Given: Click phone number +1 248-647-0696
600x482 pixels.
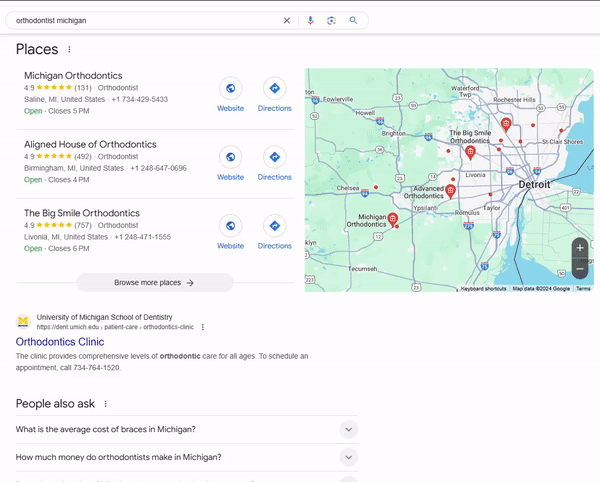Looking at the screenshot, I should coord(158,168).
